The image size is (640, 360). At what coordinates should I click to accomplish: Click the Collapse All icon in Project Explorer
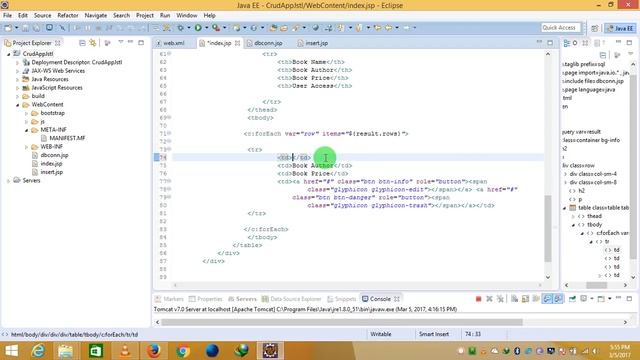tap(82, 43)
